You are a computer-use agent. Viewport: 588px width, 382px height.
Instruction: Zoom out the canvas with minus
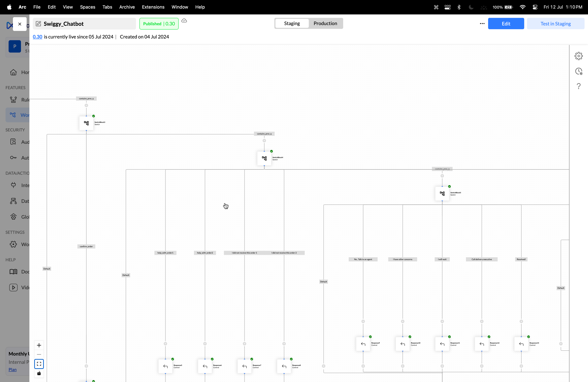click(39, 354)
